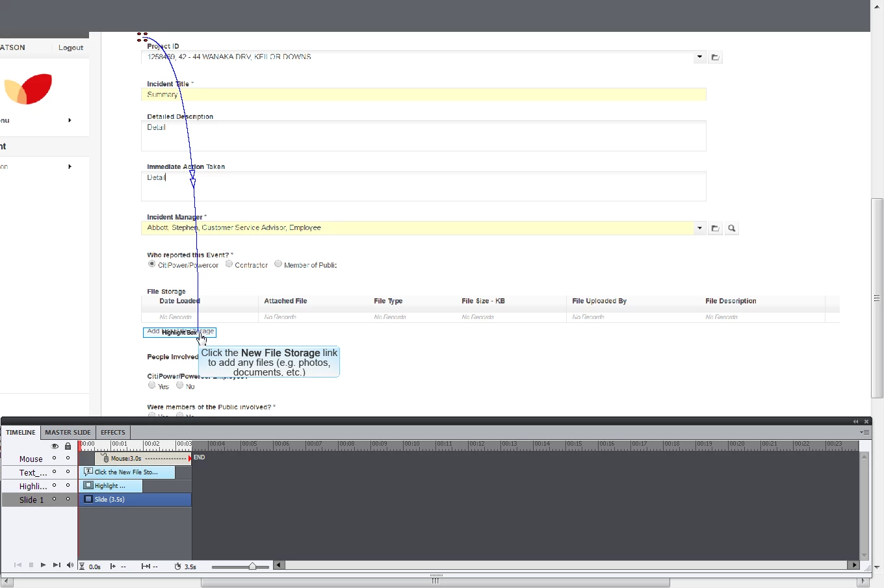
Task: Adjust the timeline zoom slider
Action: click(x=252, y=567)
